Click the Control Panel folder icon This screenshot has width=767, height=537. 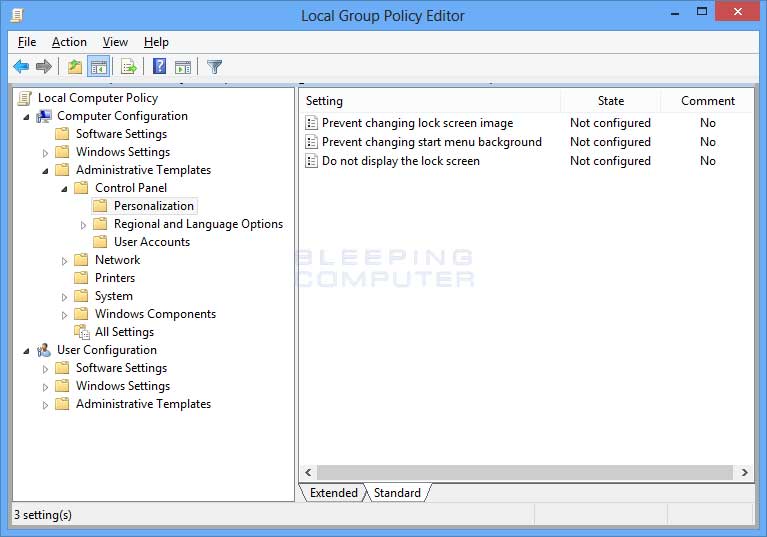pos(81,188)
